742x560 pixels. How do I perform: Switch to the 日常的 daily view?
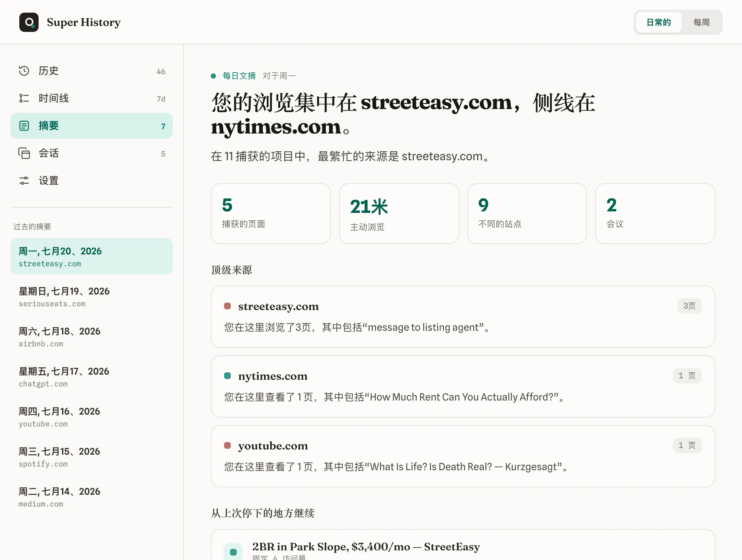[x=659, y=22]
